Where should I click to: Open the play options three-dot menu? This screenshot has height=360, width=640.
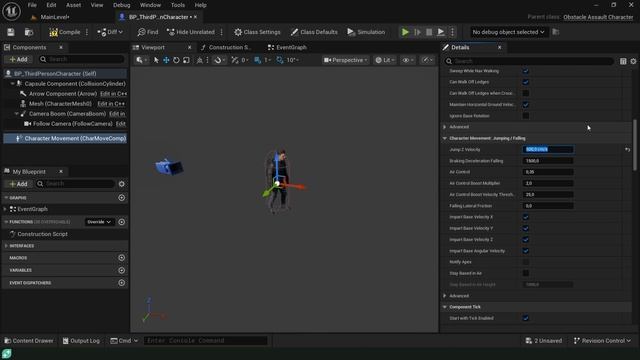[x=452, y=32]
